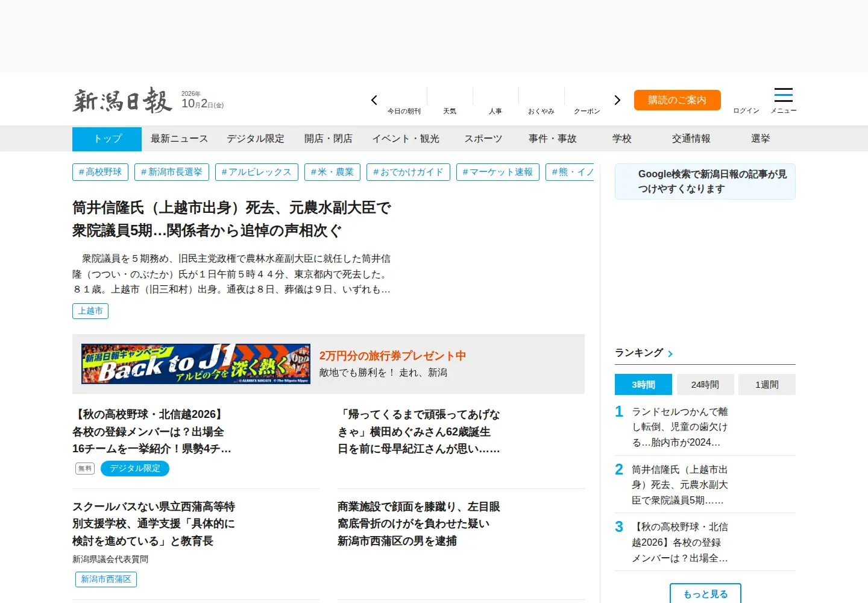The width and height of the screenshot is (868, 603).
Task: Open the 最新ニュース navigation tab
Action: (x=179, y=139)
